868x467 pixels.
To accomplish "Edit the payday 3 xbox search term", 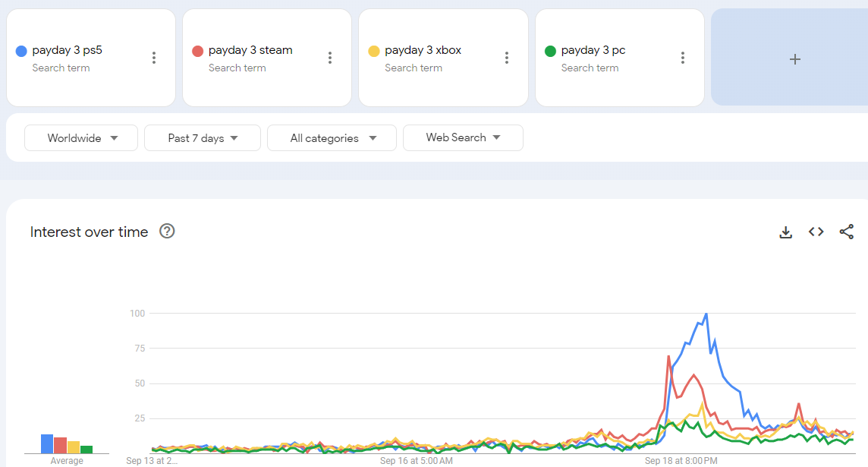I will pos(423,50).
